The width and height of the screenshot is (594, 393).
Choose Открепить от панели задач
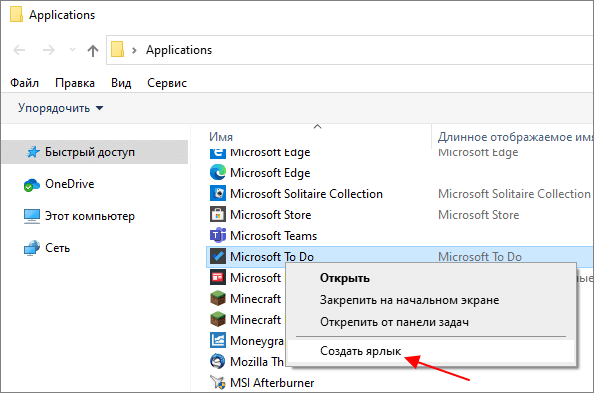(394, 322)
